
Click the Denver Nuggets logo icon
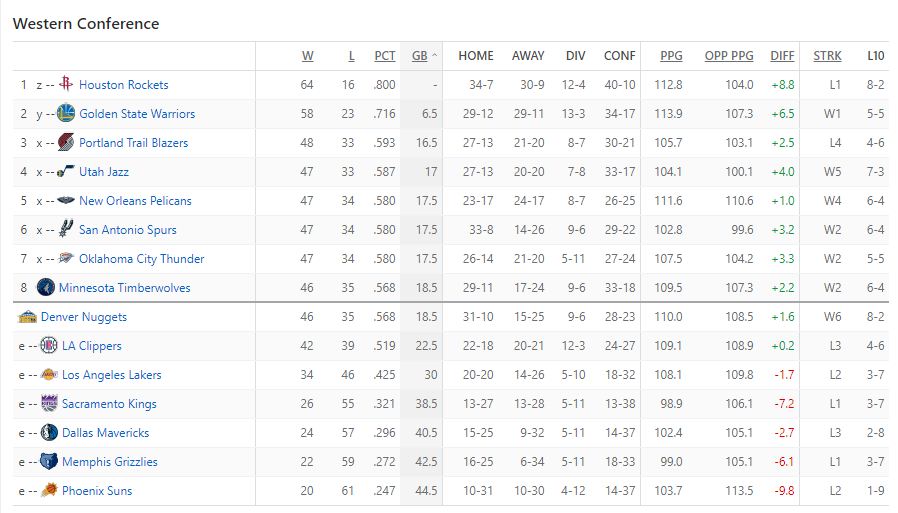(28, 317)
